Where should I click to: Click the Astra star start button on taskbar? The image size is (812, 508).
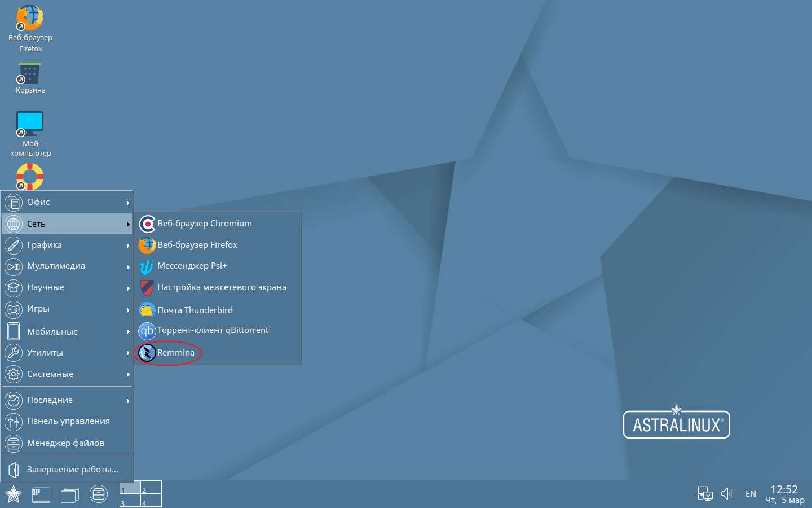click(x=14, y=494)
